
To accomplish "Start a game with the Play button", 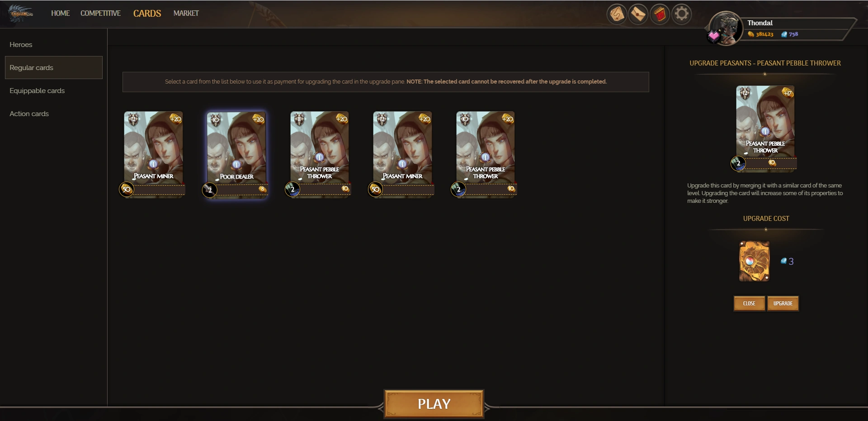I will 434,404.
